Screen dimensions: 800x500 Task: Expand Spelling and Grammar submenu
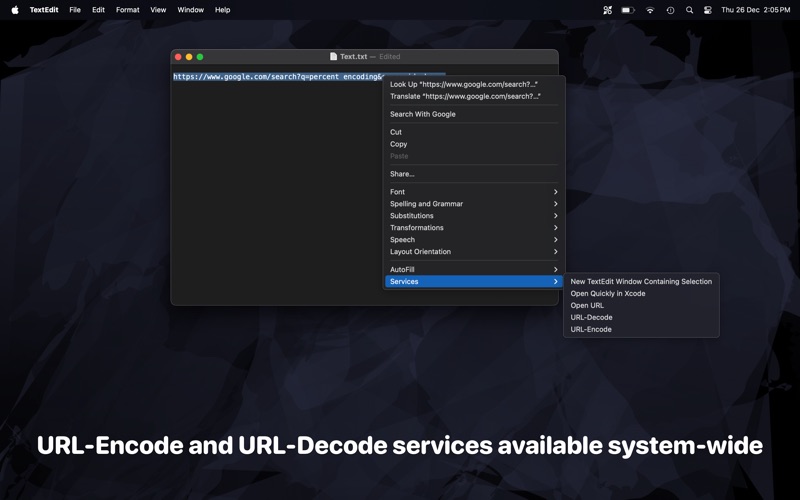[473, 204]
